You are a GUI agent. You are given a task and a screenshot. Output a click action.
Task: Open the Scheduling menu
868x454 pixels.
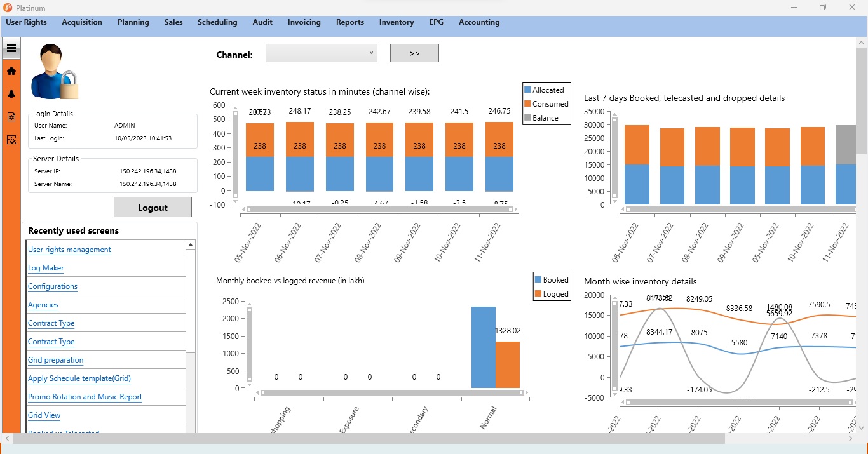point(217,22)
